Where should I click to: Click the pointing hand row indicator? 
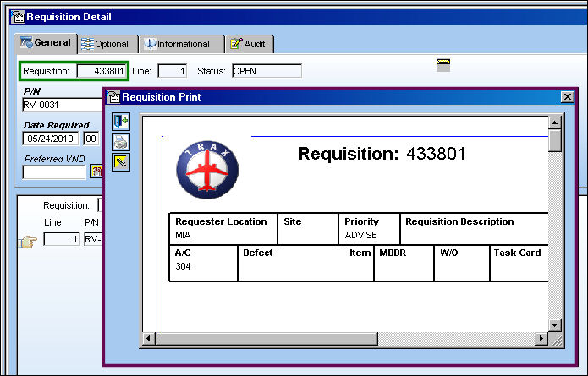click(28, 241)
